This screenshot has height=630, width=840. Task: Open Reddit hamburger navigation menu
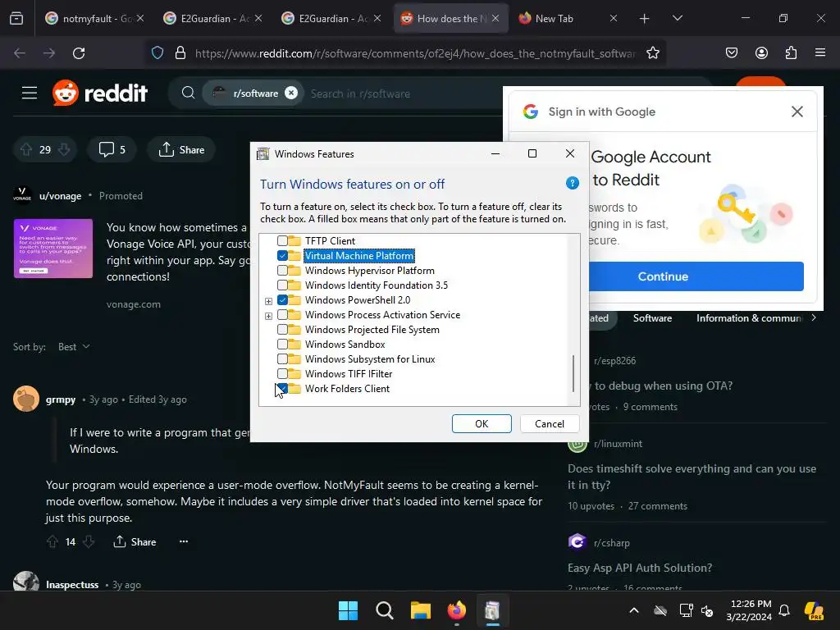pos(30,94)
